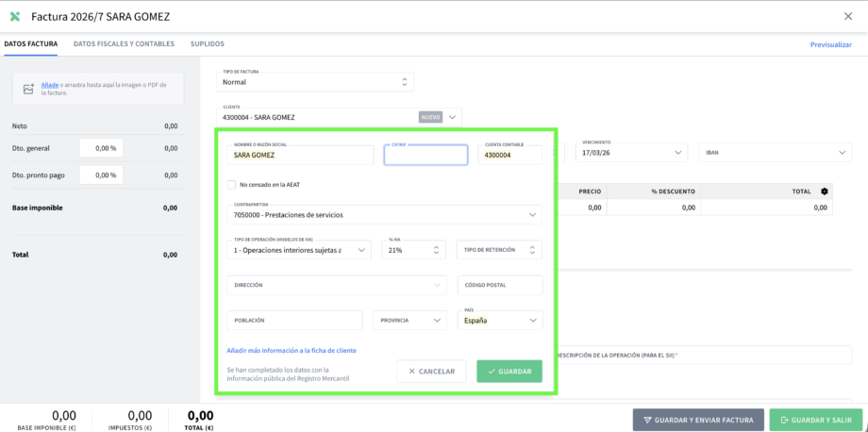
Task: Click the image upload icon
Action: pyautogui.click(x=28, y=88)
